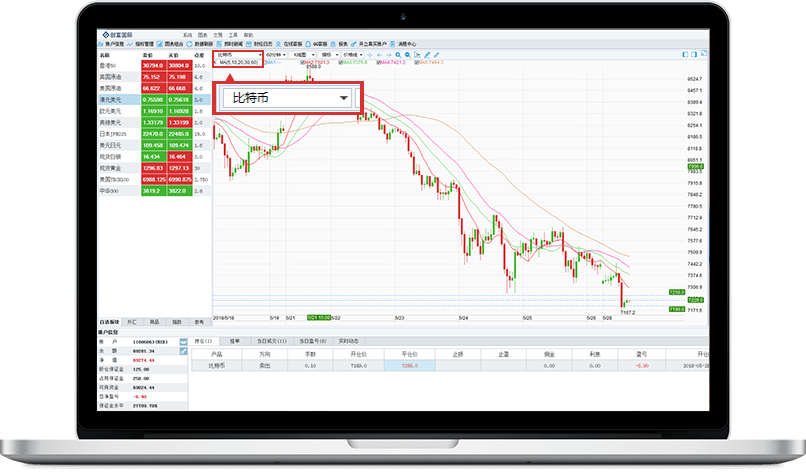Viewport: 806px width, 472px height.
Task: Click the 比特币 position row's 平仓价 cell
Action: coord(408,366)
